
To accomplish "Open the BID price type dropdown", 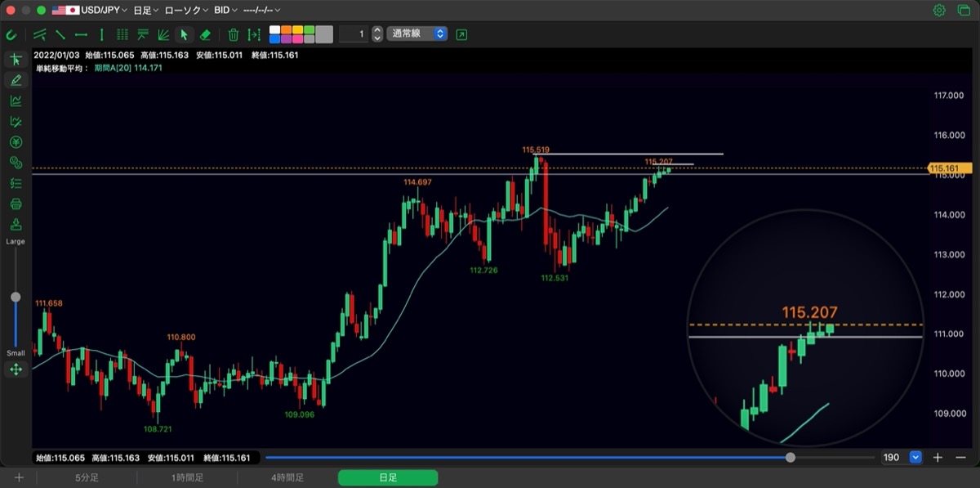I will (227, 11).
